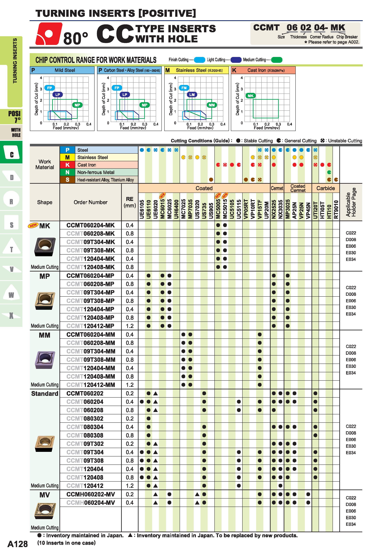Click the yellow M Stainless Steel badge
392x555 pixels.
pos(67,157)
